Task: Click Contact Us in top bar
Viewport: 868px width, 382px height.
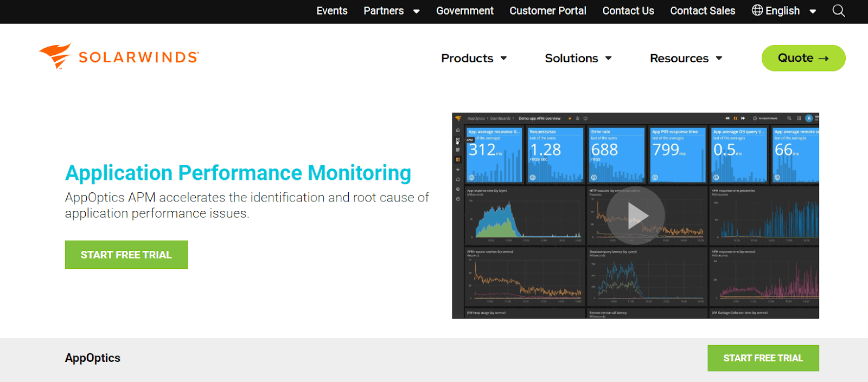Action: (628, 11)
